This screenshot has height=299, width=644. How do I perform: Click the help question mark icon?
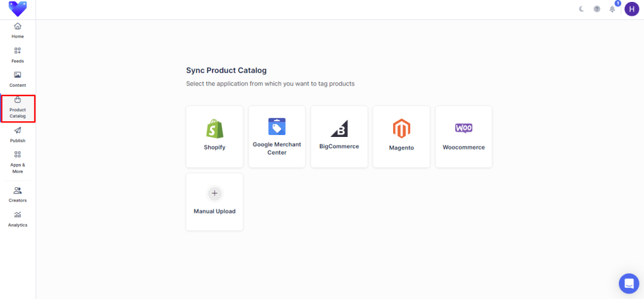click(597, 9)
